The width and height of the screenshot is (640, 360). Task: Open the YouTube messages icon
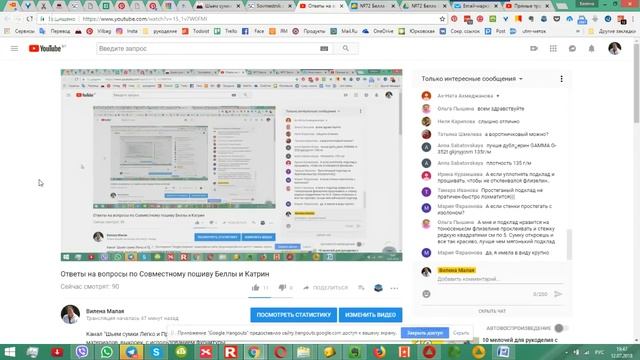[572, 49]
